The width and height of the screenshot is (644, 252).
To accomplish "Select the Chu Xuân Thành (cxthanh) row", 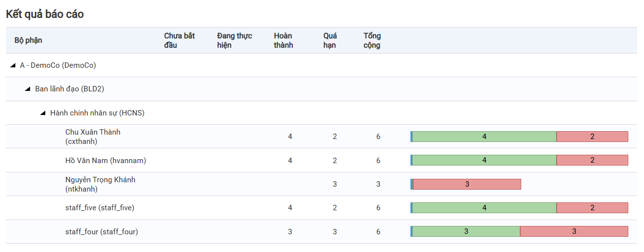I will [93, 137].
